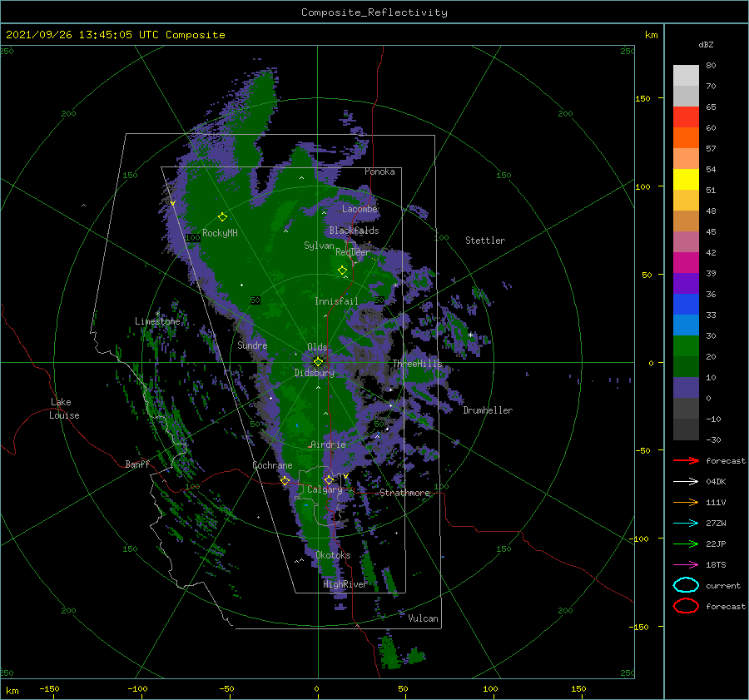Image resolution: width=749 pixels, height=700 pixels.
Task: Click the Lacombe town label
Action: click(360, 209)
